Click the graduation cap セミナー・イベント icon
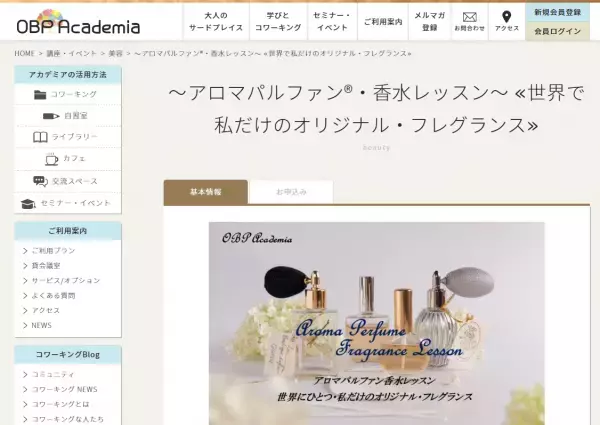This screenshot has width=600, height=425. (28, 204)
